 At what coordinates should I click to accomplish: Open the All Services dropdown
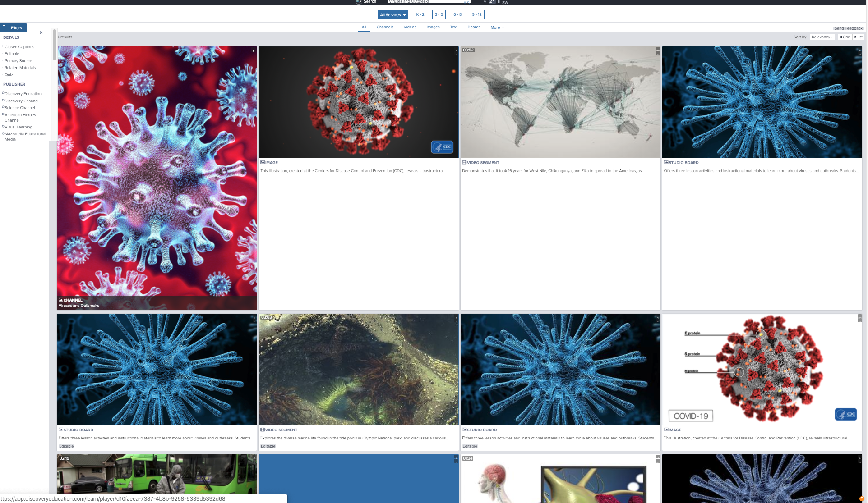[392, 15]
